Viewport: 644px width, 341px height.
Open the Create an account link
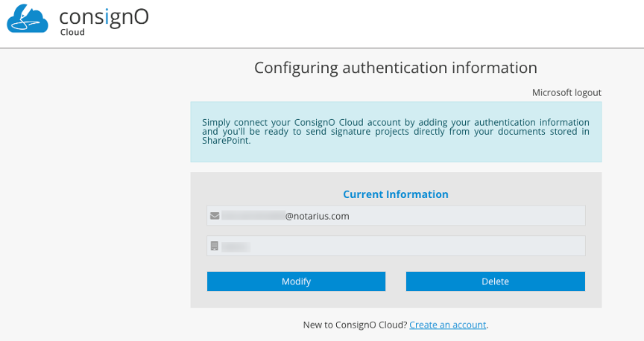click(x=447, y=325)
